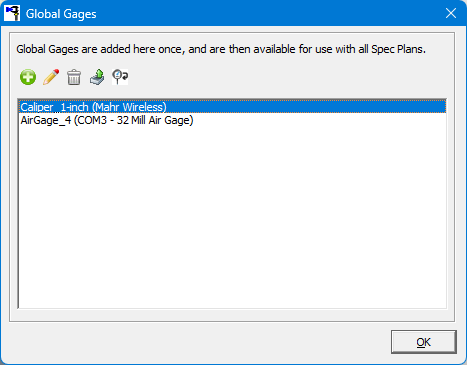Add a new global gage

pos(28,77)
